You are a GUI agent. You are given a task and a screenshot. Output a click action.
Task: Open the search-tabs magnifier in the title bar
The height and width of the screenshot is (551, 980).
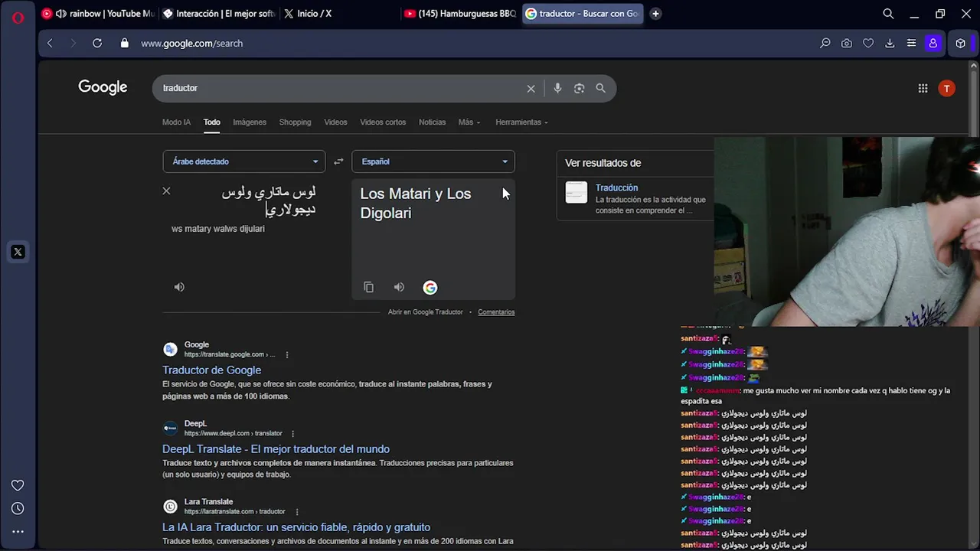(888, 14)
